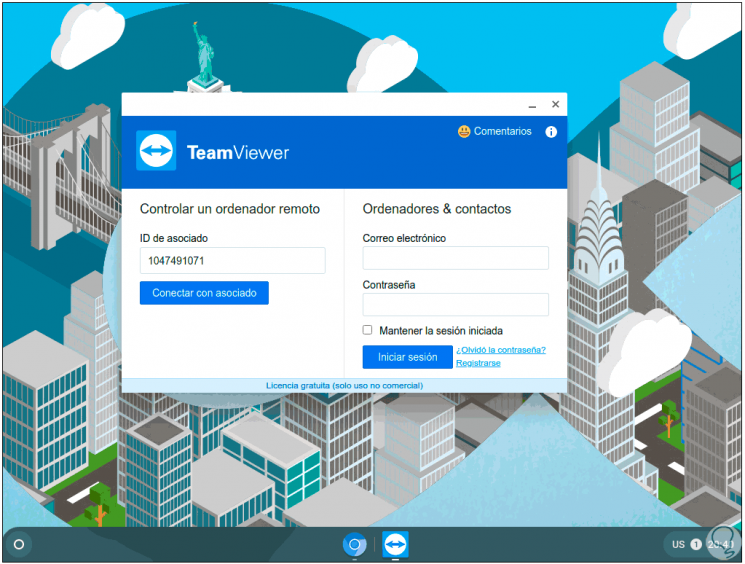Image resolution: width=745 pixels, height=564 pixels.
Task: Open the Registrarse link
Action: coord(478,363)
